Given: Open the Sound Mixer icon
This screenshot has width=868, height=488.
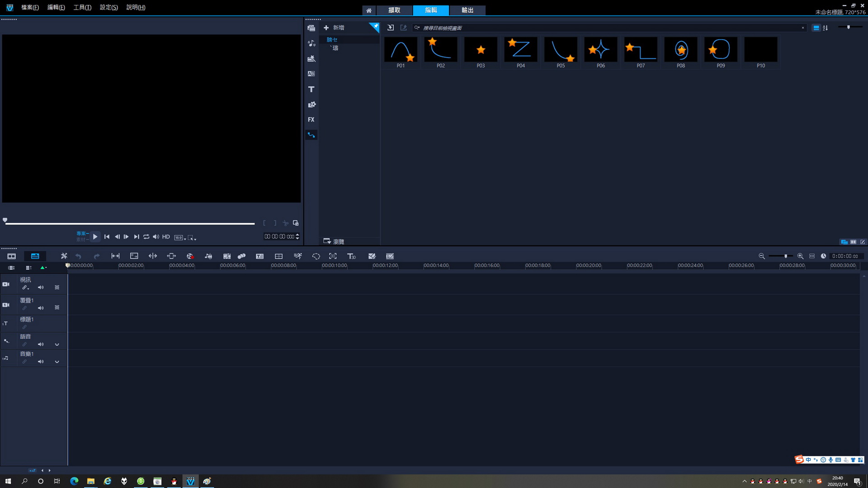Looking at the screenshot, I should pos(208,256).
